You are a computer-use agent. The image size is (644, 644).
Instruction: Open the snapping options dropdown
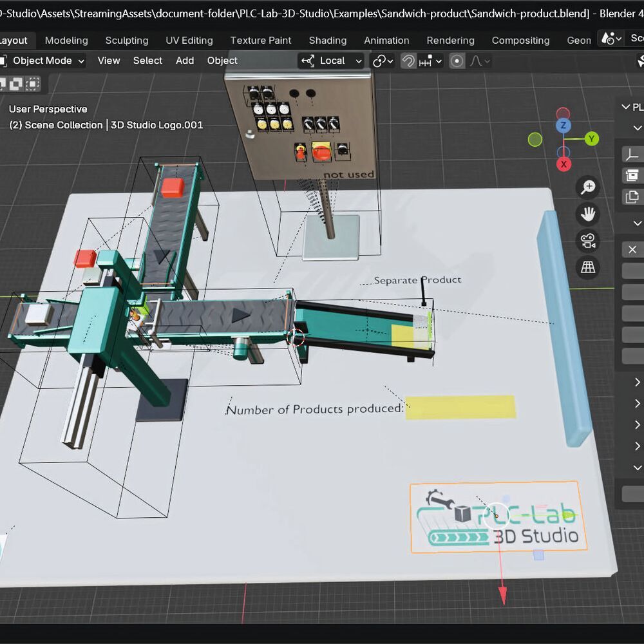(x=430, y=61)
